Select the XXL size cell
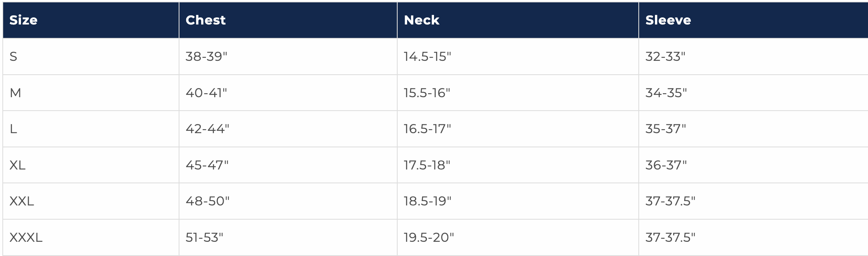 (22, 201)
